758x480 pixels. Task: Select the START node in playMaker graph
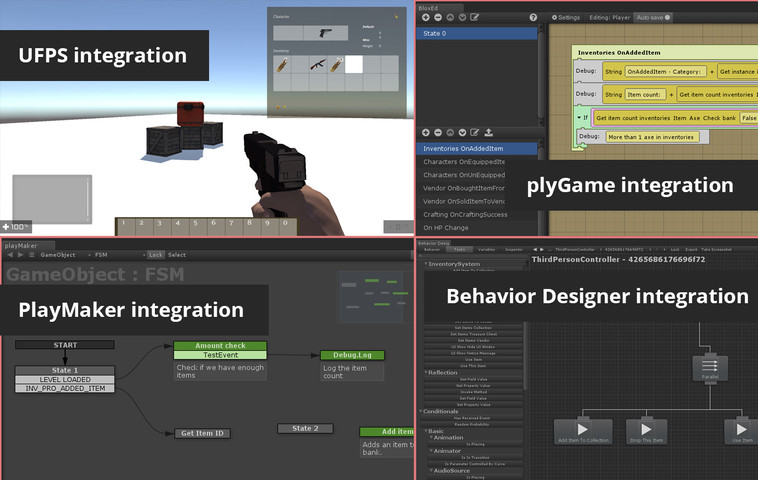tap(65, 345)
